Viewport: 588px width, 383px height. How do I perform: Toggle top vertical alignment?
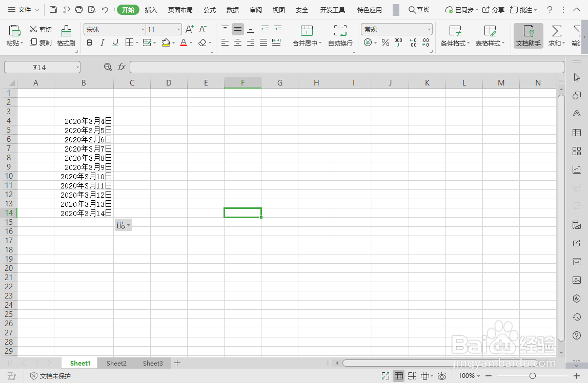pos(225,29)
